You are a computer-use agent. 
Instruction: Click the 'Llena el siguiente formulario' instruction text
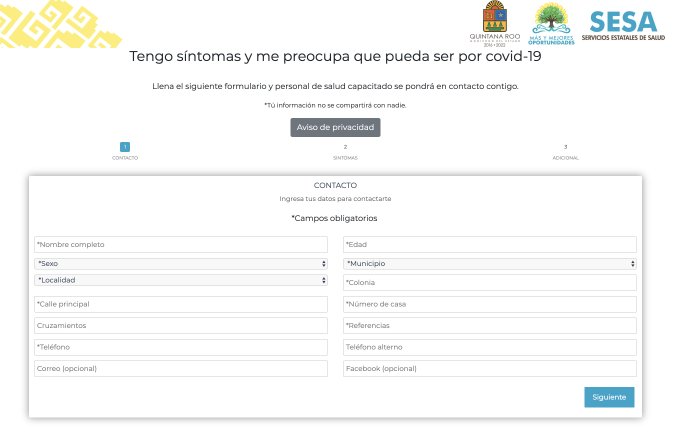click(335, 86)
